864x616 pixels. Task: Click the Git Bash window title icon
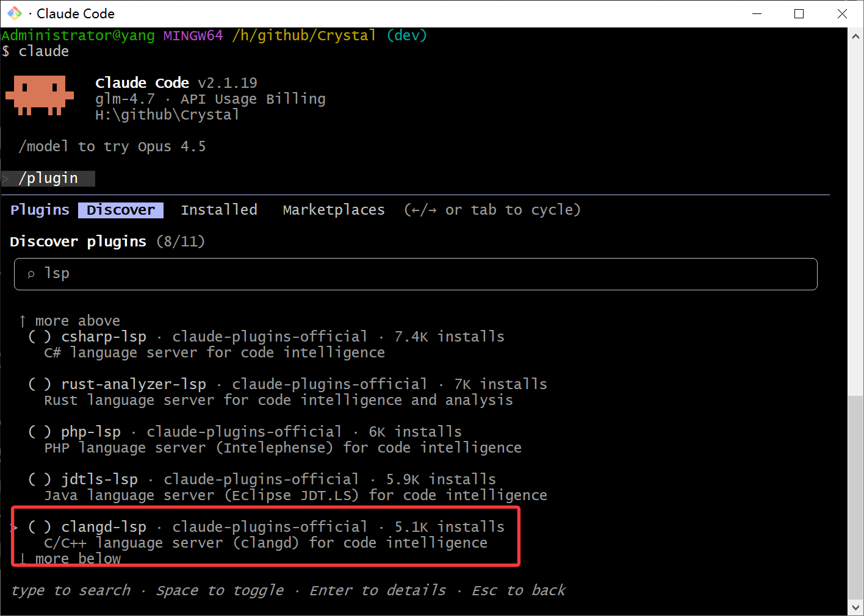point(15,13)
